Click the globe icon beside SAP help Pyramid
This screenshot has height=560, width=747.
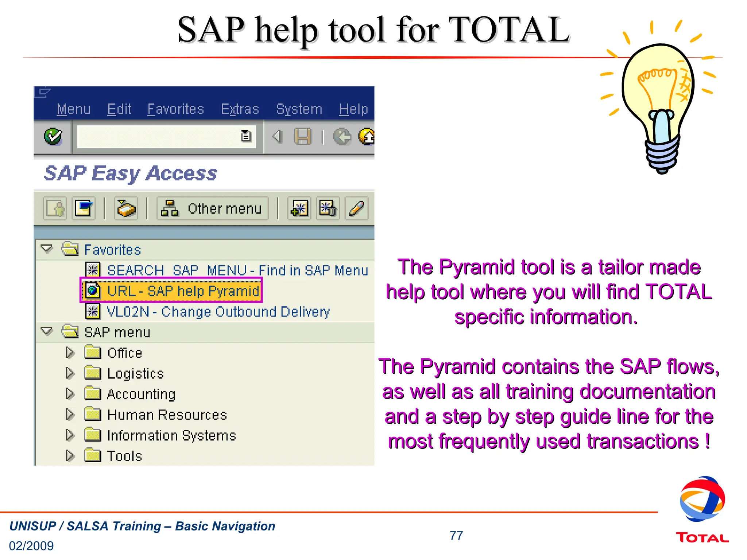(x=93, y=291)
